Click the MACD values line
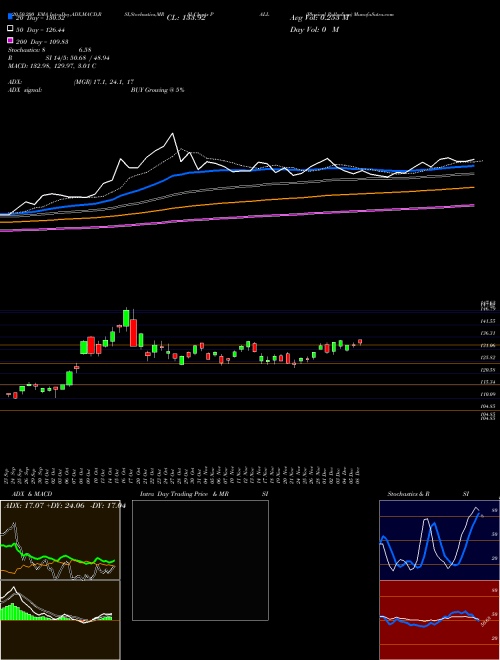The width and height of the screenshot is (500, 660). (52, 66)
